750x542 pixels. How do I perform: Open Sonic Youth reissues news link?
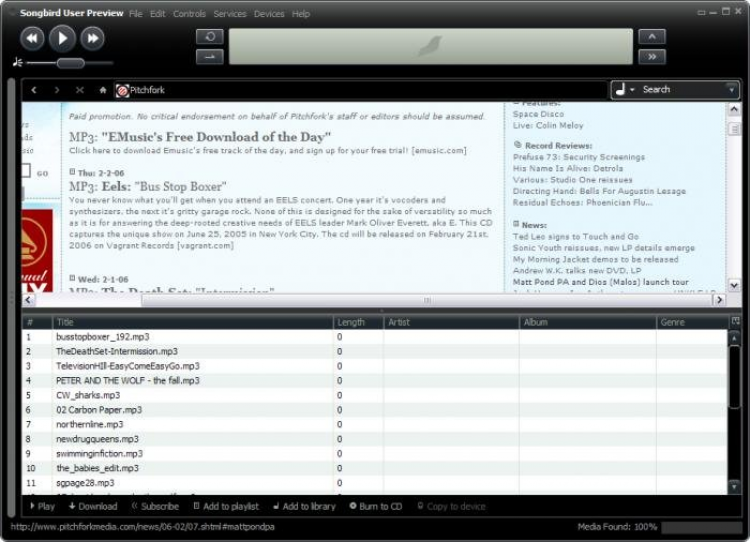click(604, 248)
